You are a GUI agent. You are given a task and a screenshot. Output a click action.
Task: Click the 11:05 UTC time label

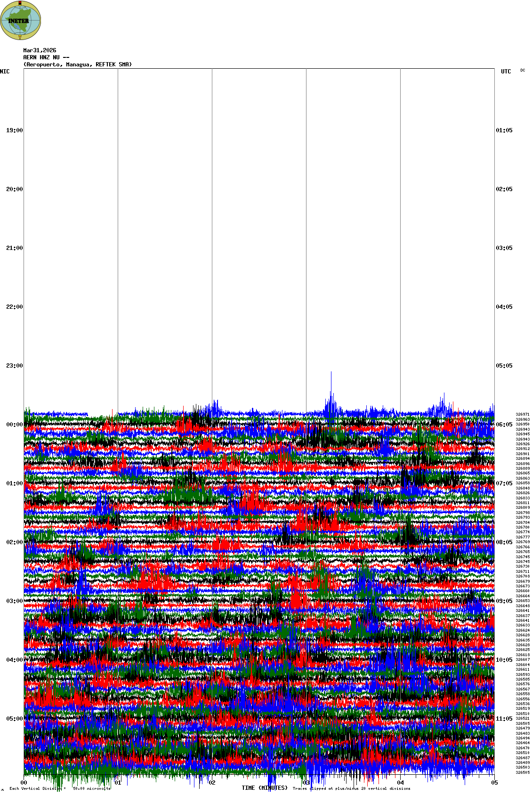pos(504,719)
